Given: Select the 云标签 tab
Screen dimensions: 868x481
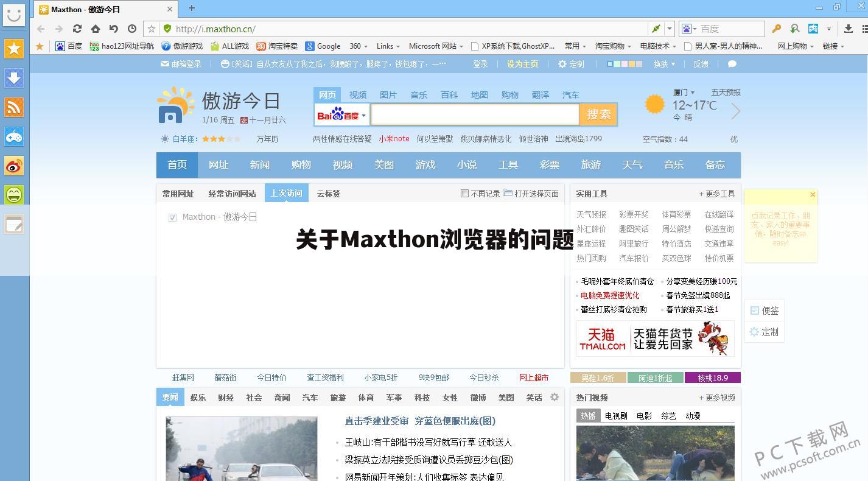Looking at the screenshot, I should tap(329, 194).
